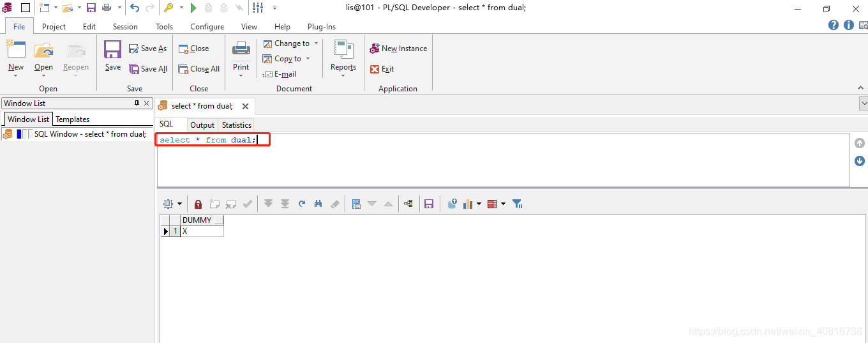The width and height of the screenshot is (868, 343).
Task: Open the Project ribbon tab
Action: [x=54, y=26]
